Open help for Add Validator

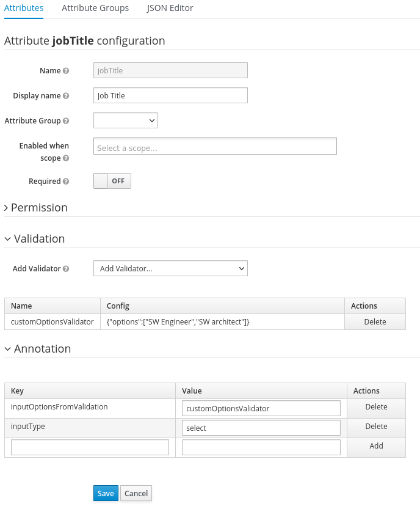click(x=65, y=268)
